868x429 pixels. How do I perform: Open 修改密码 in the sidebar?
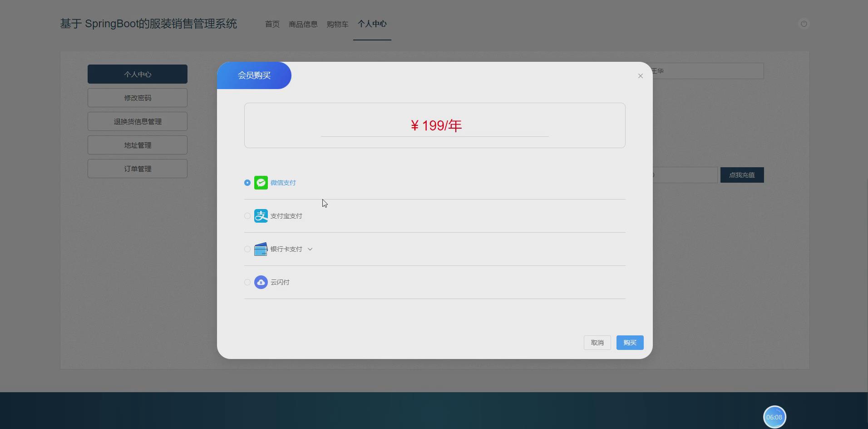tap(137, 97)
